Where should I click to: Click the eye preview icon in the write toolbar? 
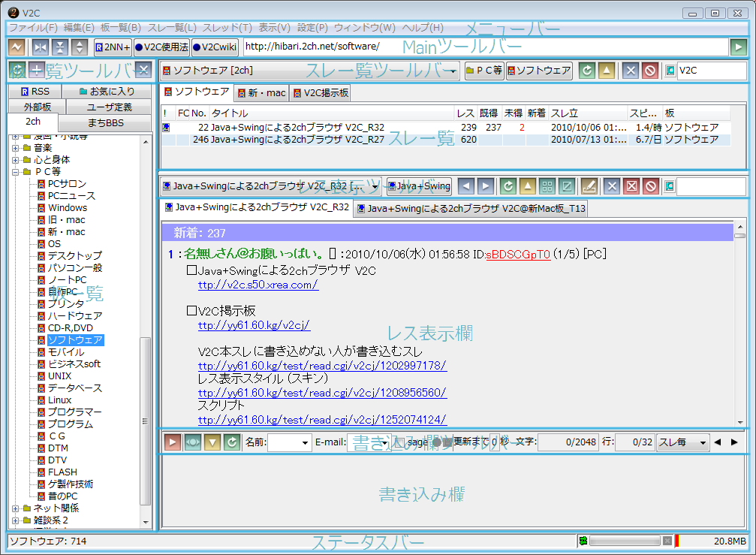pyautogui.click(x=193, y=442)
